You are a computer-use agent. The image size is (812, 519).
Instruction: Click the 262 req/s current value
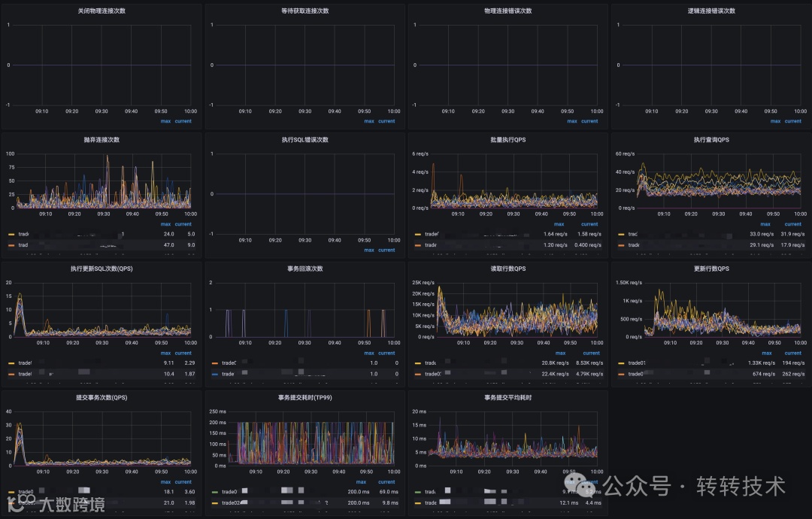pos(793,374)
